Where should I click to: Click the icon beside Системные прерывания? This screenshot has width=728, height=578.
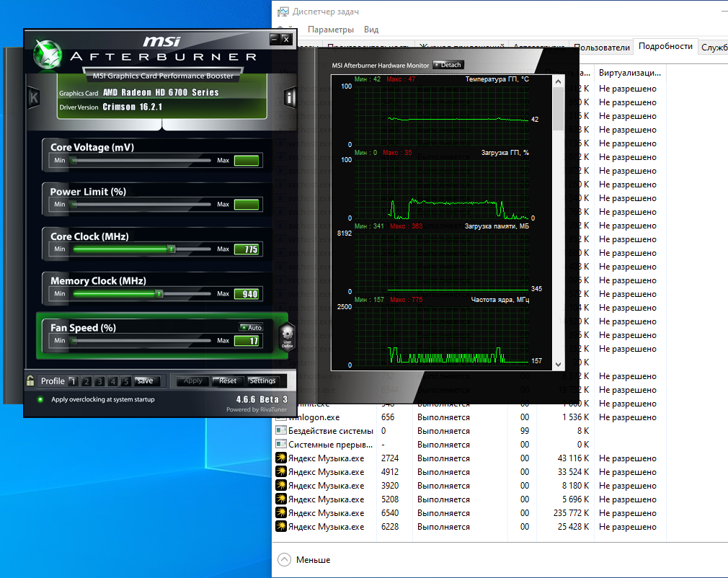(280, 444)
